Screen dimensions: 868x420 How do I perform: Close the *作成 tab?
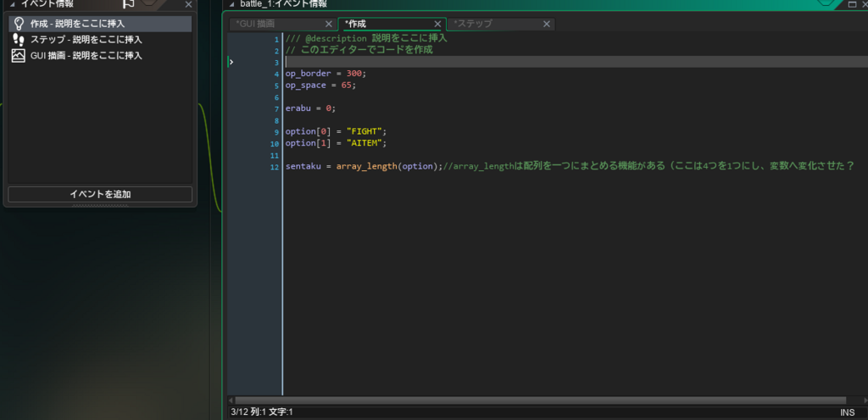click(437, 25)
